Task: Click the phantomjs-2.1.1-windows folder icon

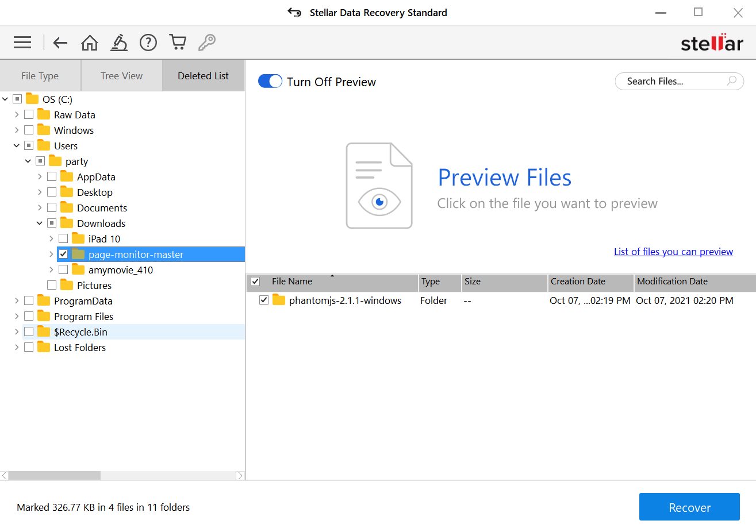Action: [279, 300]
